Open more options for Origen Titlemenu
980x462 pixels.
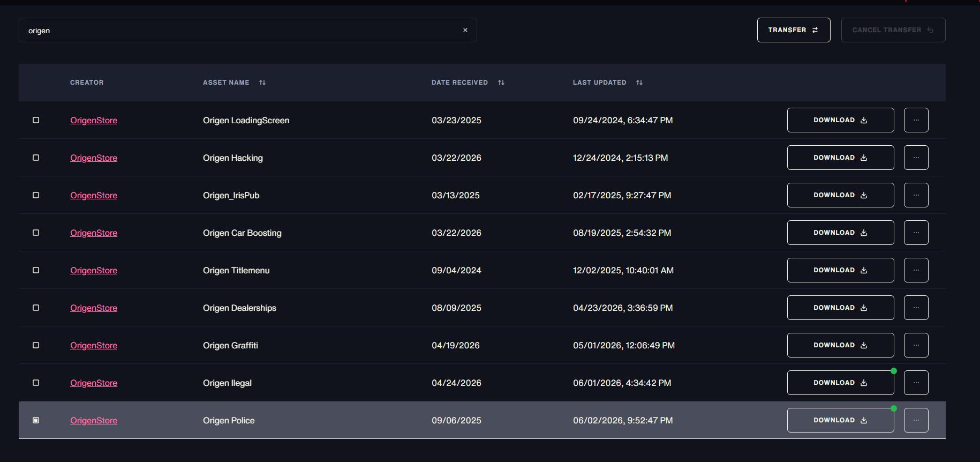pyautogui.click(x=916, y=270)
